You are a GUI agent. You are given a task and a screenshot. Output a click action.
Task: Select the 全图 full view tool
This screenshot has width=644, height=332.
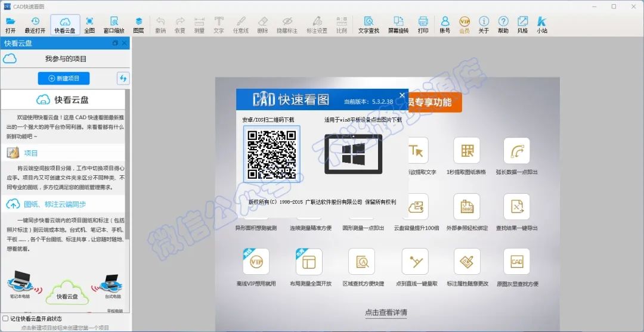coord(89,25)
